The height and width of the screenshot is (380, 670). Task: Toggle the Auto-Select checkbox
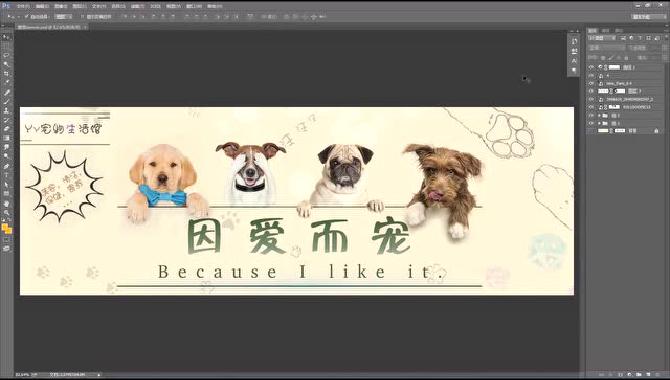(26, 16)
